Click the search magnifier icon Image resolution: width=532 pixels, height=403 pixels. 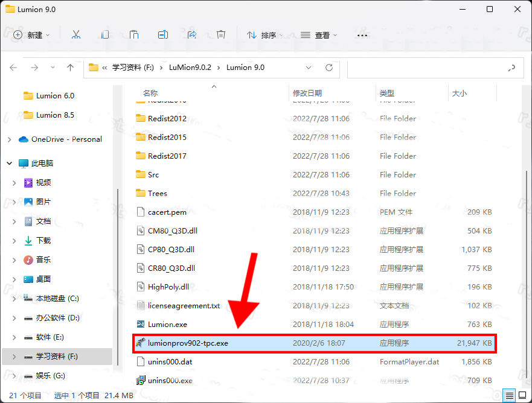click(x=511, y=68)
